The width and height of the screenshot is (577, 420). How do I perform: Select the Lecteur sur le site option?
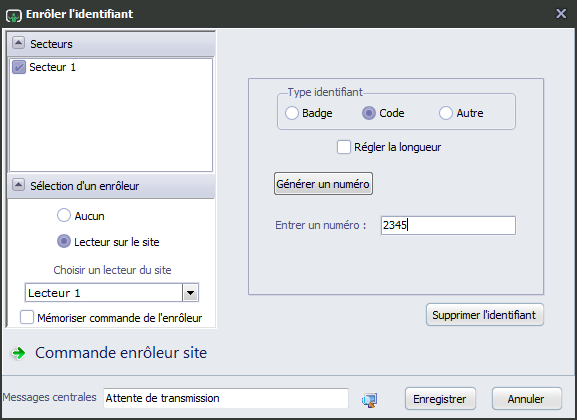click(x=64, y=241)
